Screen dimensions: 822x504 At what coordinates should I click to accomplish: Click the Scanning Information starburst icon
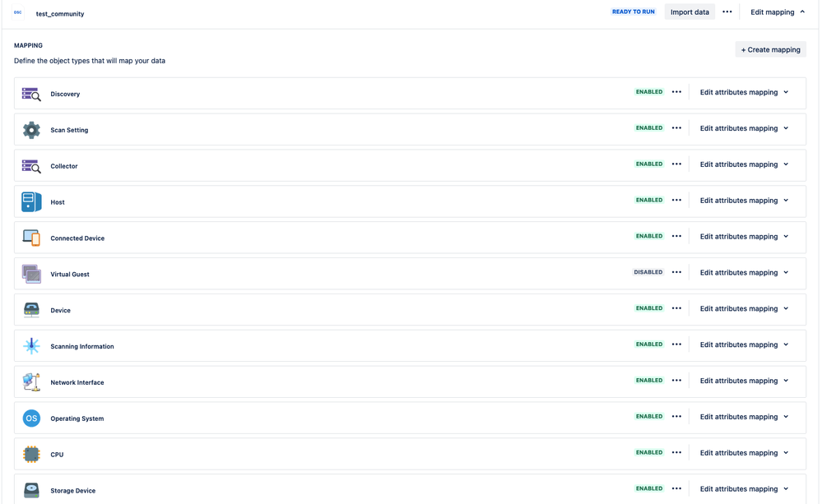31,345
